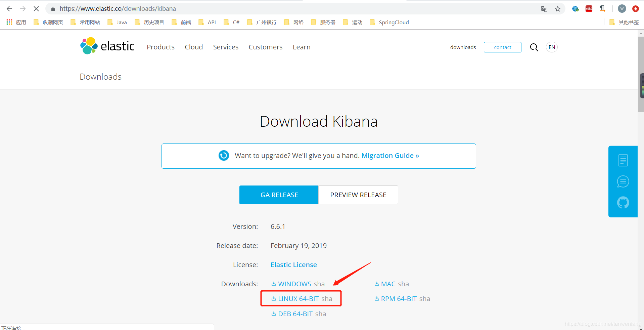Click the page vertical scrollbar thumb
Image resolution: width=644 pixels, height=330 pixels.
[x=641, y=74]
